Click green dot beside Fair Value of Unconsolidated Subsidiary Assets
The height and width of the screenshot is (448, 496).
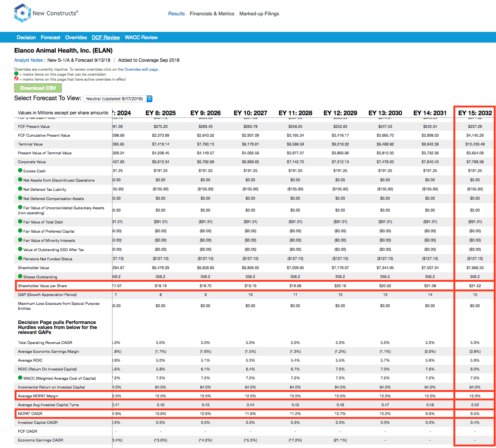click(20, 207)
